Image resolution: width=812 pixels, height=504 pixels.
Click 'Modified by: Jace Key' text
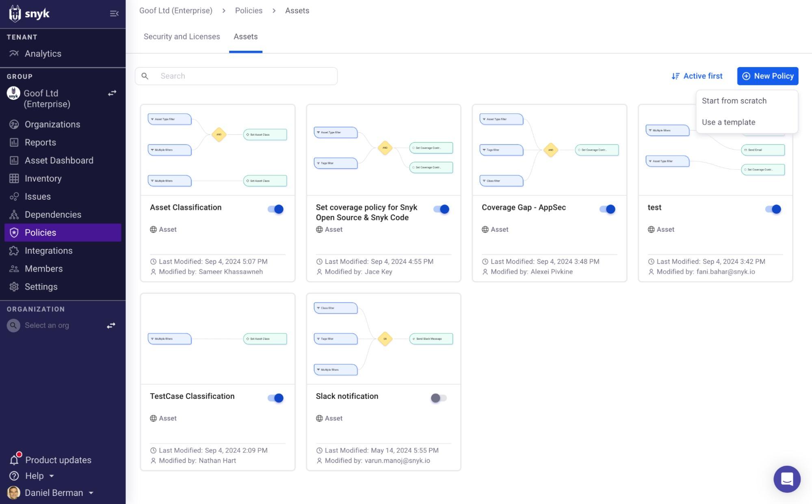[358, 272]
